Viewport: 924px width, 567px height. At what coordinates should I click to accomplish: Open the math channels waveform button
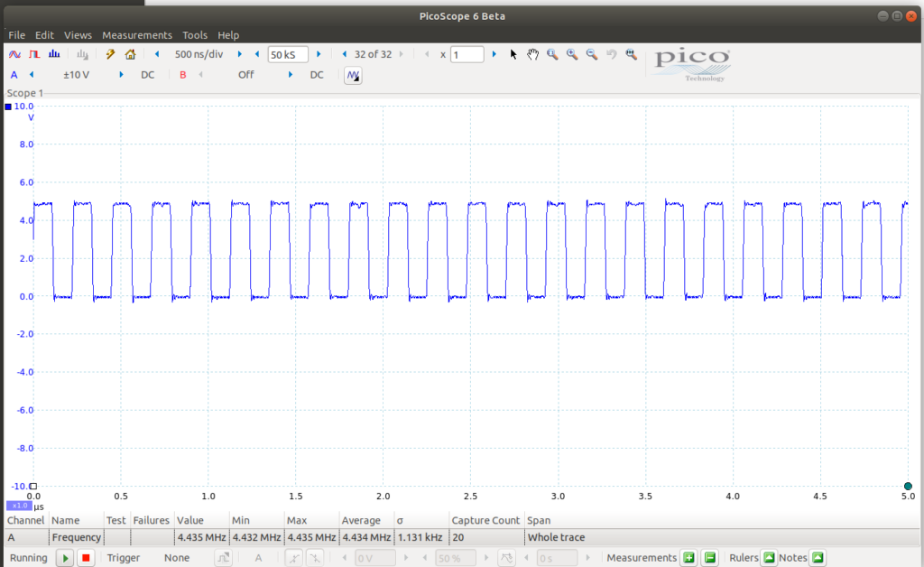click(x=353, y=76)
